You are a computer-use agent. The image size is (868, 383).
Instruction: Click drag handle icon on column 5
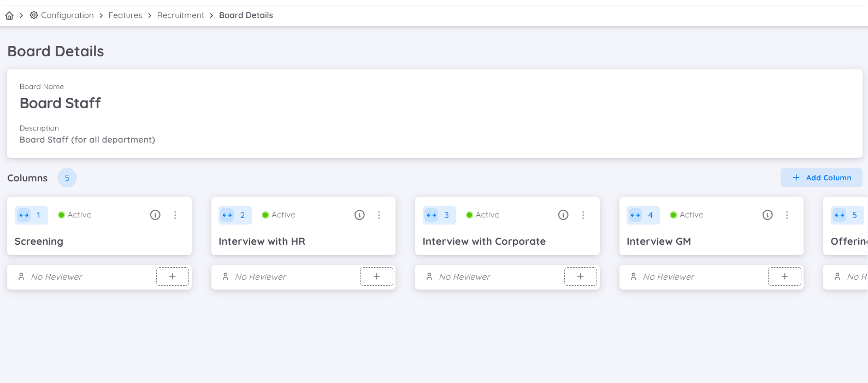(x=840, y=215)
